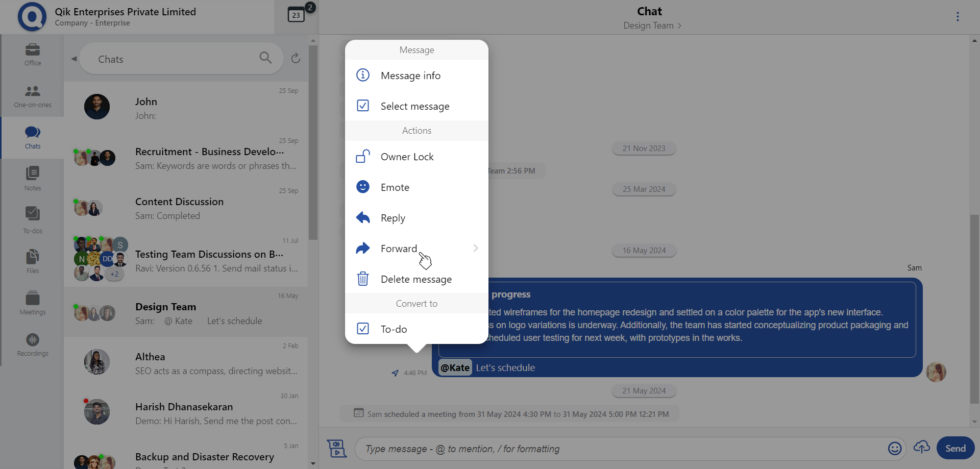Open One-on-ones in the sidebar

pyautogui.click(x=33, y=96)
